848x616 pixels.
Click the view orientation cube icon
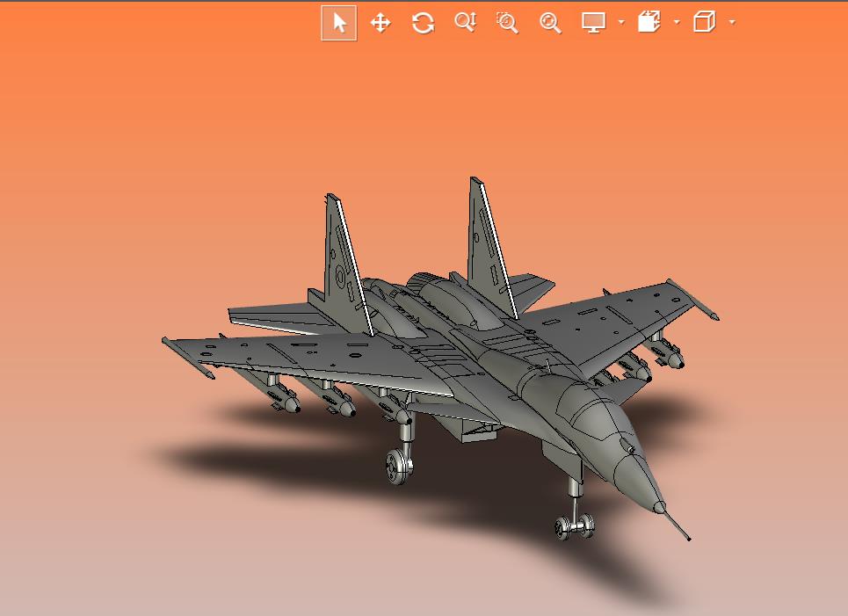click(704, 23)
